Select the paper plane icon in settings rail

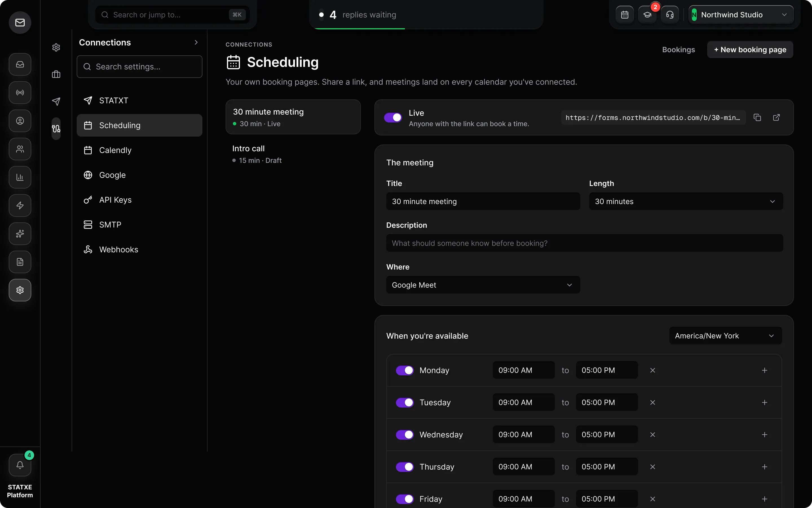point(56,102)
